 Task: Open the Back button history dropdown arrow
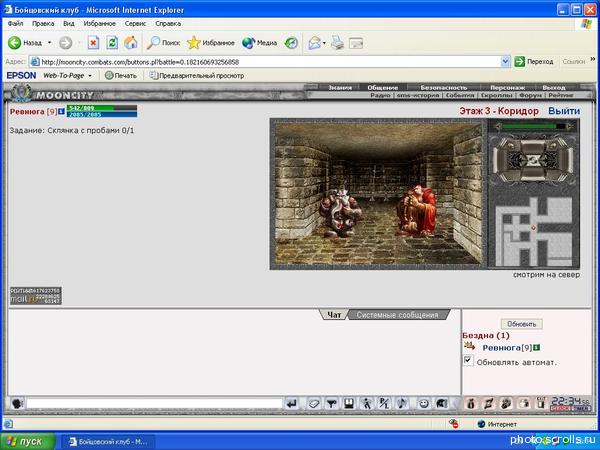(x=49, y=43)
